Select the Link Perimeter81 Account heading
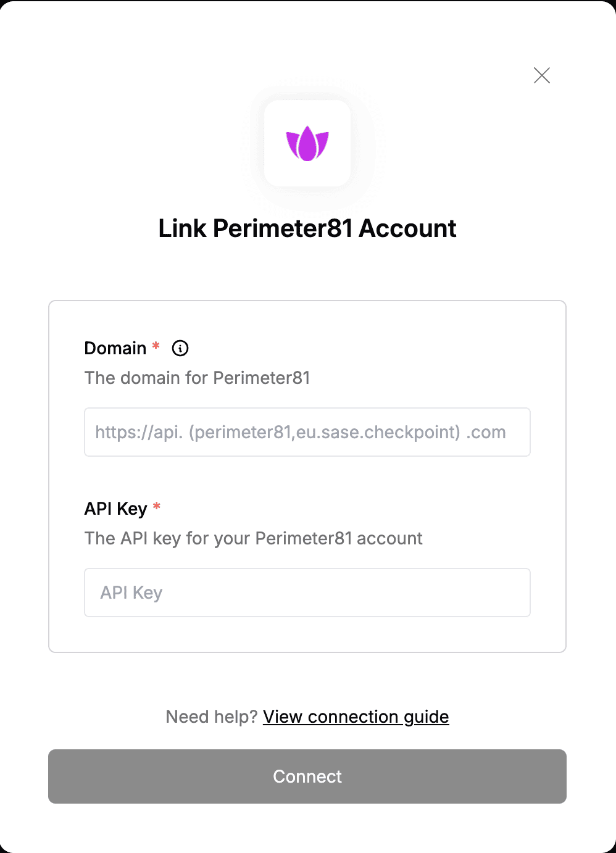The width and height of the screenshot is (616, 853). click(x=307, y=228)
